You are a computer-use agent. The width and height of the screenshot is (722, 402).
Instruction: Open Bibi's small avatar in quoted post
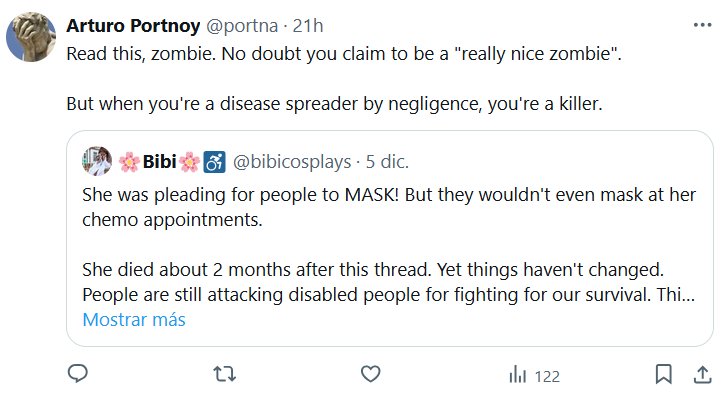point(98,159)
